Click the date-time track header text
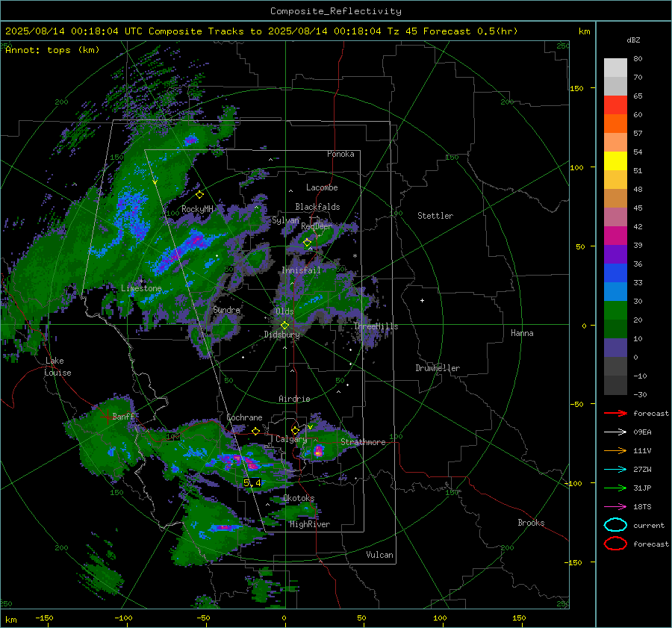This screenshot has height=628, width=672. coord(261,31)
